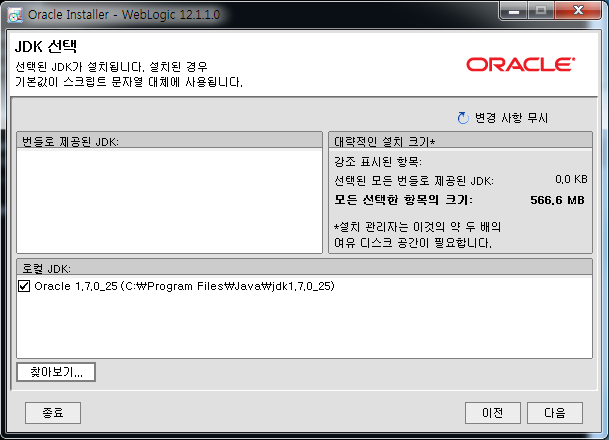Click the JDK 선택 heading
This screenshot has width=609, height=440.
46,47
